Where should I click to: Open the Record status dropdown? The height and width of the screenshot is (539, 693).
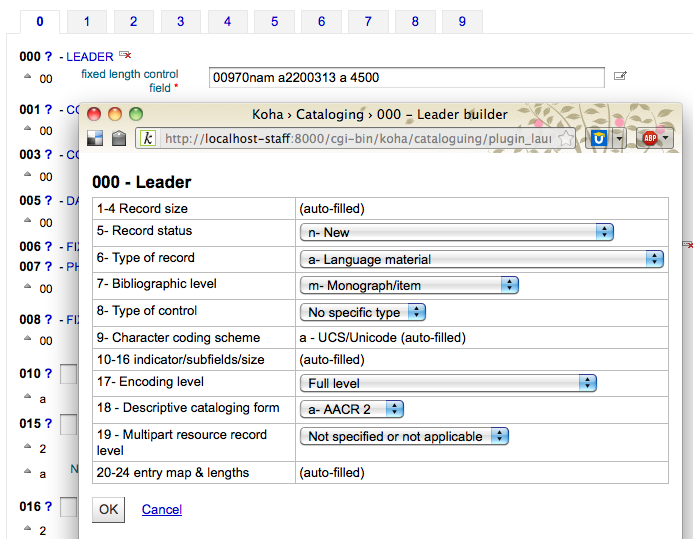click(x=456, y=232)
